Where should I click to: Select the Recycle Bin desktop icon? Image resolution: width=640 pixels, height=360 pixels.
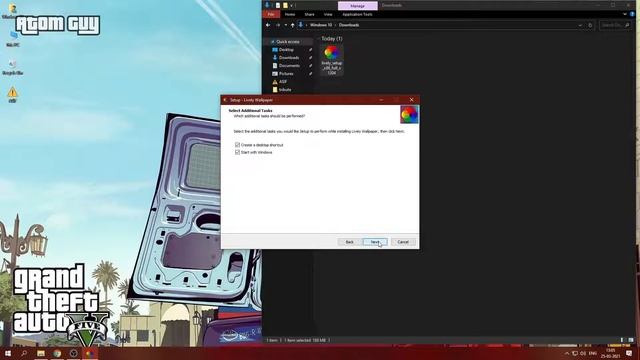tap(13, 67)
